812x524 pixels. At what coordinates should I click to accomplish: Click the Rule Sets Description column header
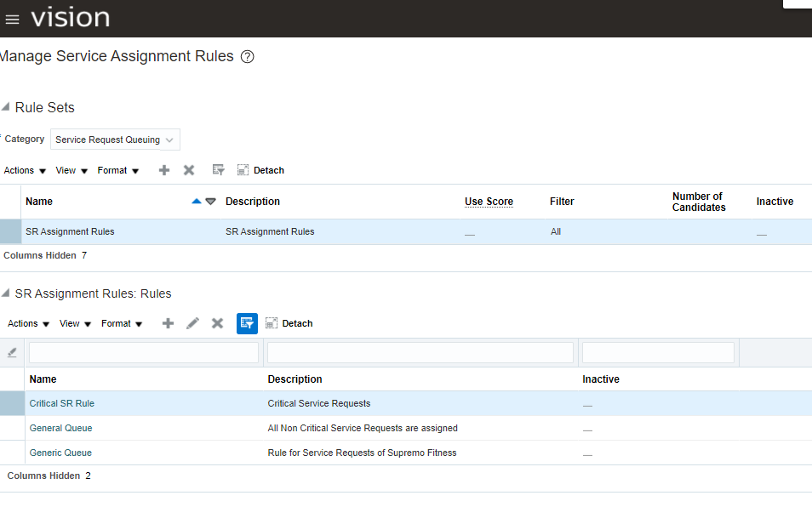(x=253, y=202)
